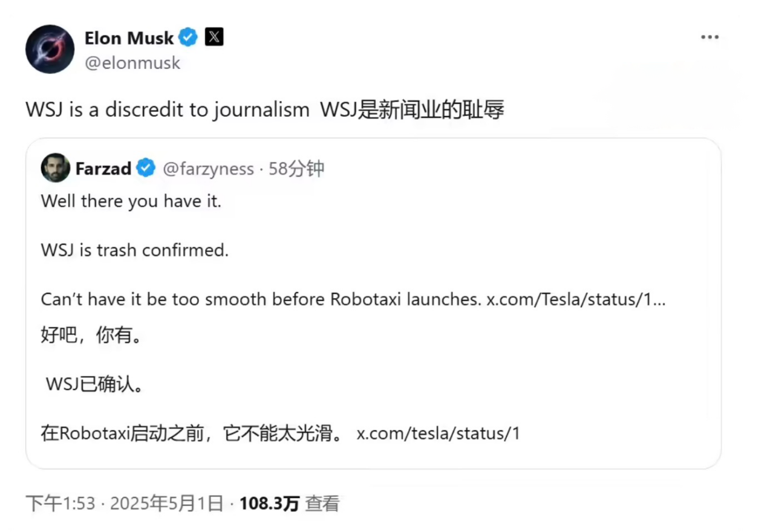
Task: Open the Elon Musk display name link
Action: (x=129, y=38)
